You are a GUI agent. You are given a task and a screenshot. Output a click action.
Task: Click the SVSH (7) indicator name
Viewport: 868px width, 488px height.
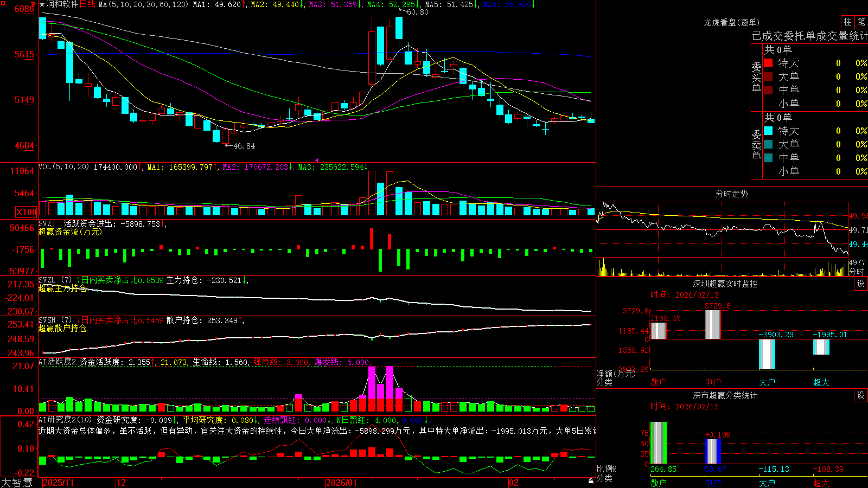[55, 320]
